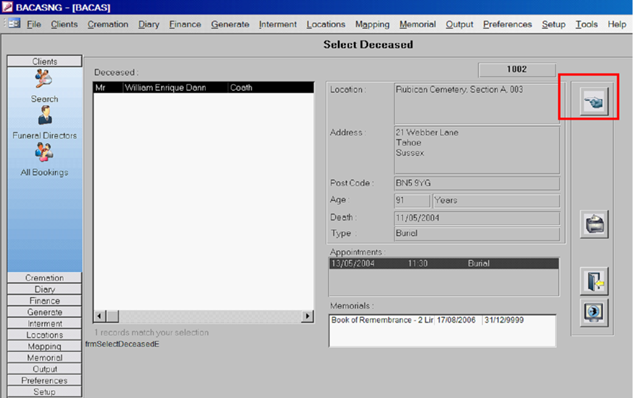
Task: Expand the Memorial sidebar section
Action: point(44,358)
